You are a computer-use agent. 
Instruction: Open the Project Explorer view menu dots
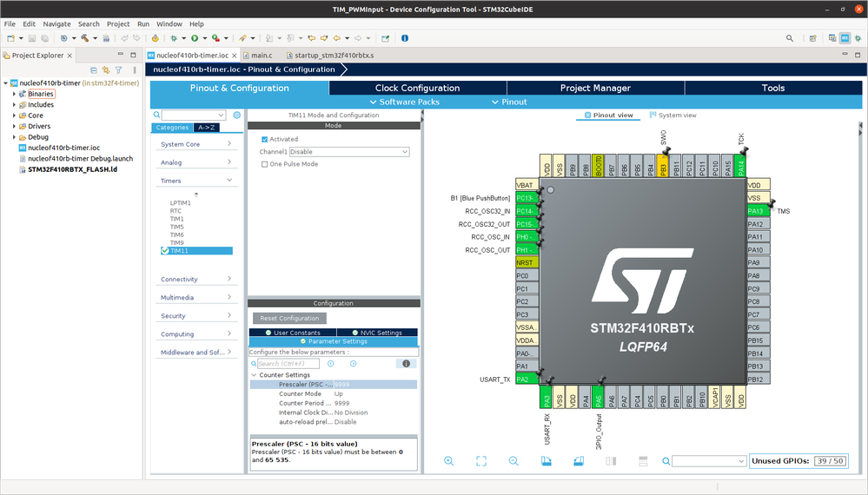click(x=135, y=70)
